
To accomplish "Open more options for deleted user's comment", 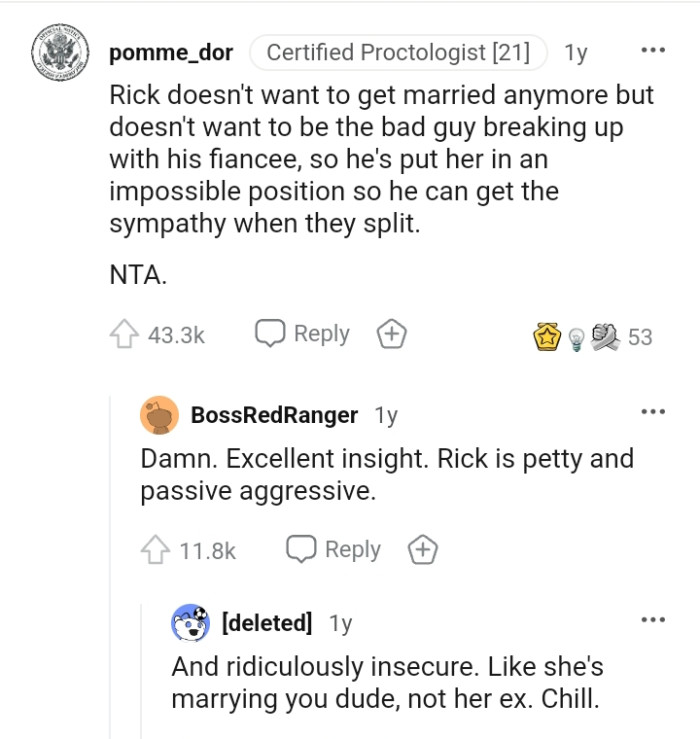I will coord(652,620).
